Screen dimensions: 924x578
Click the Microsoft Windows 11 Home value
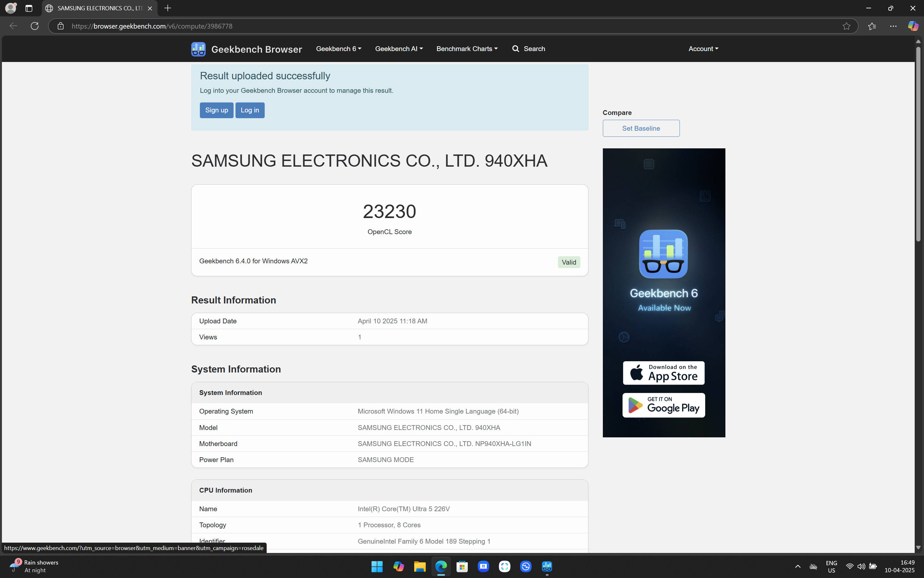coord(438,411)
